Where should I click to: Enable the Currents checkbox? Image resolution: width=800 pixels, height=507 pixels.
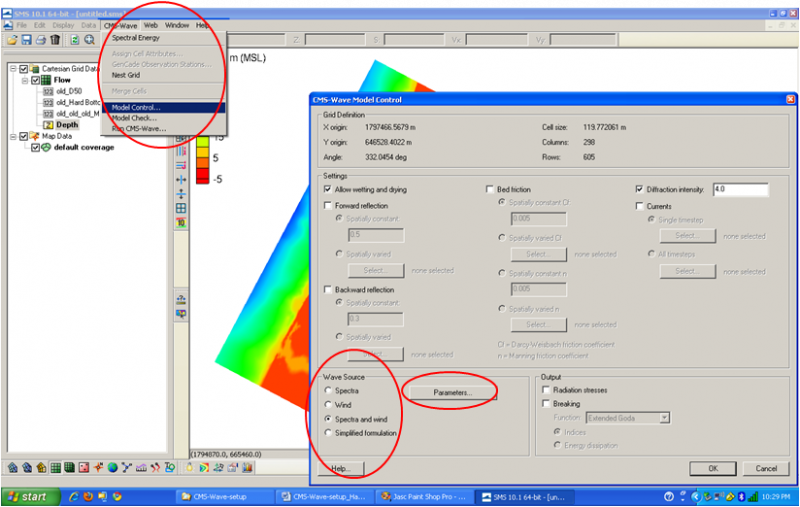[x=639, y=206]
